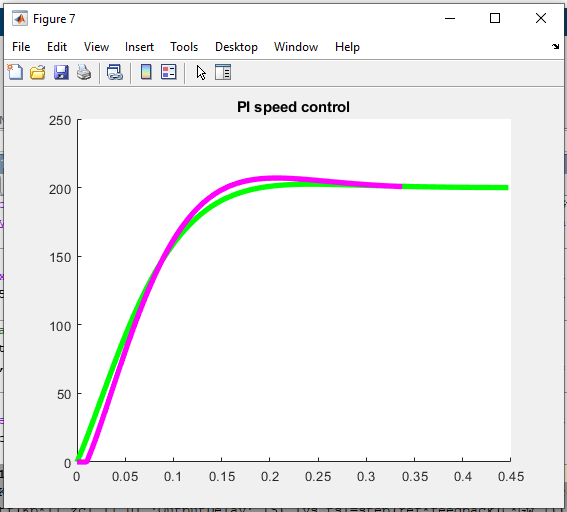Click the MATLAB logo in the title bar
The height and width of the screenshot is (512, 567).
click(20, 18)
